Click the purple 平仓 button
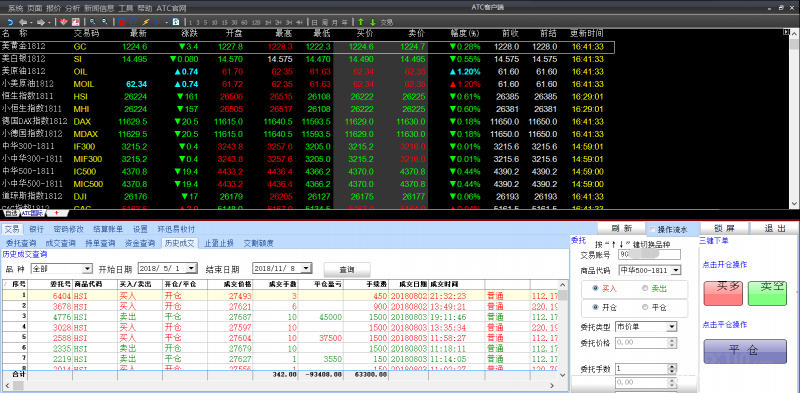Screen dimensions: 800x393 point(745,351)
